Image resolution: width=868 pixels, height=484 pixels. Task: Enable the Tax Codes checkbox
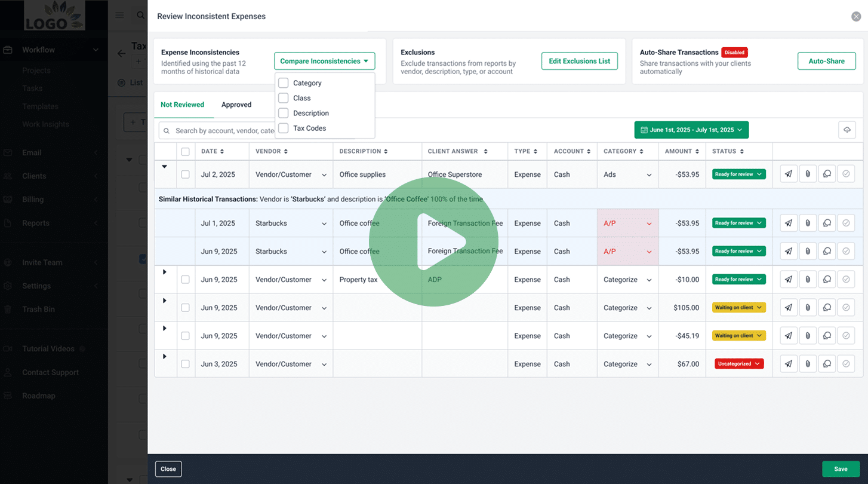pos(284,128)
